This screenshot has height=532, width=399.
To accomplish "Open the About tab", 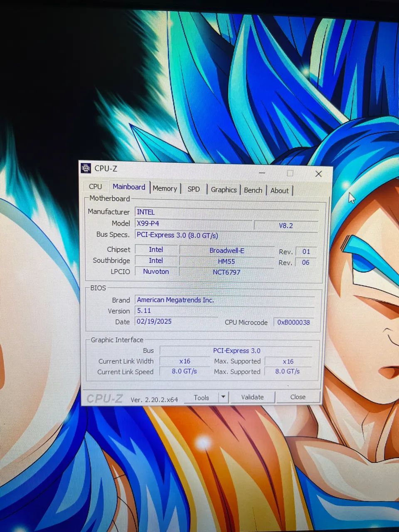I will pos(280,191).
